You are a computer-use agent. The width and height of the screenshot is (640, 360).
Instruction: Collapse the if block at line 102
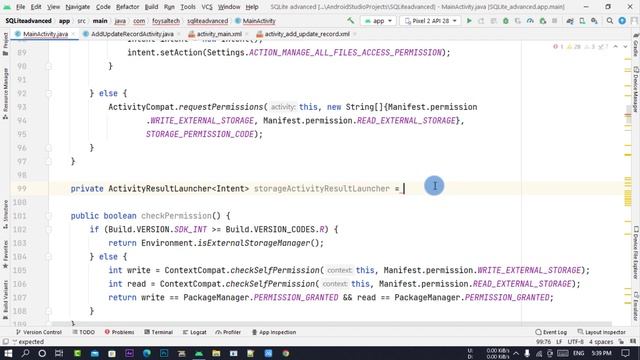coord(49,229)
